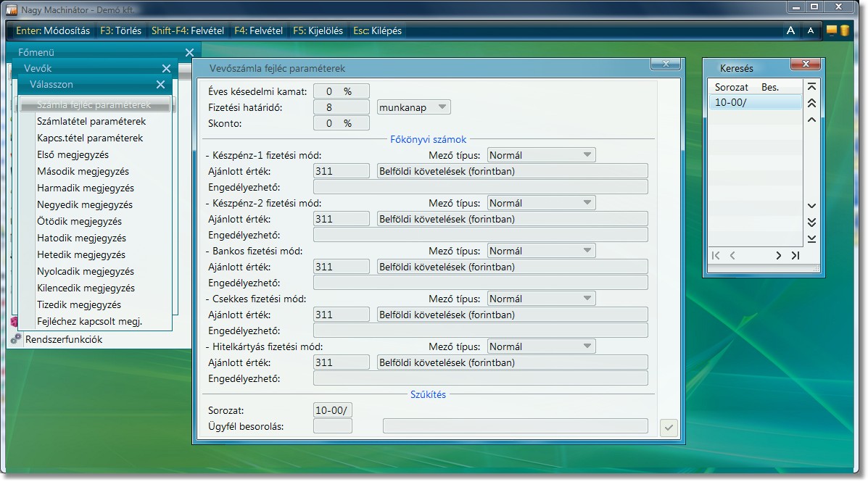
Task: Click the Skonto percent field
Action: 341,123
